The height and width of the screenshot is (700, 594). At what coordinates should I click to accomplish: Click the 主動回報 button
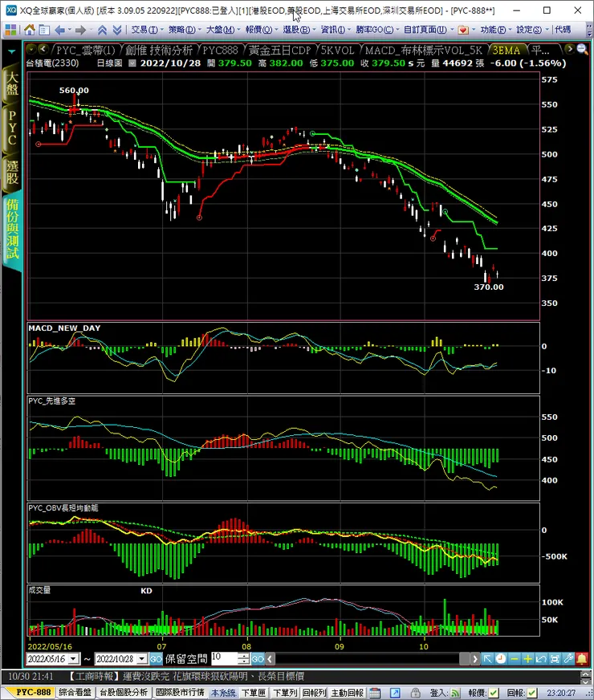348,693
